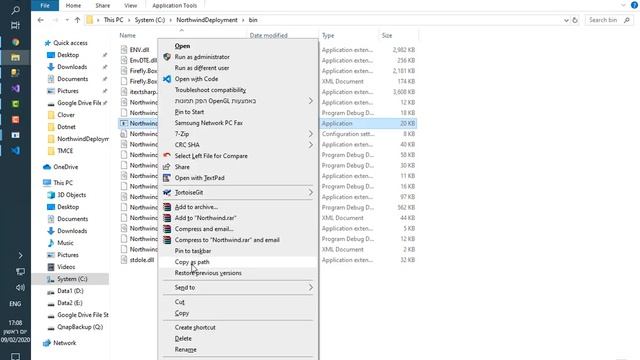Choose Create shortcut in the context menu
Screen dimensions: 640x360
coord(195,327)
